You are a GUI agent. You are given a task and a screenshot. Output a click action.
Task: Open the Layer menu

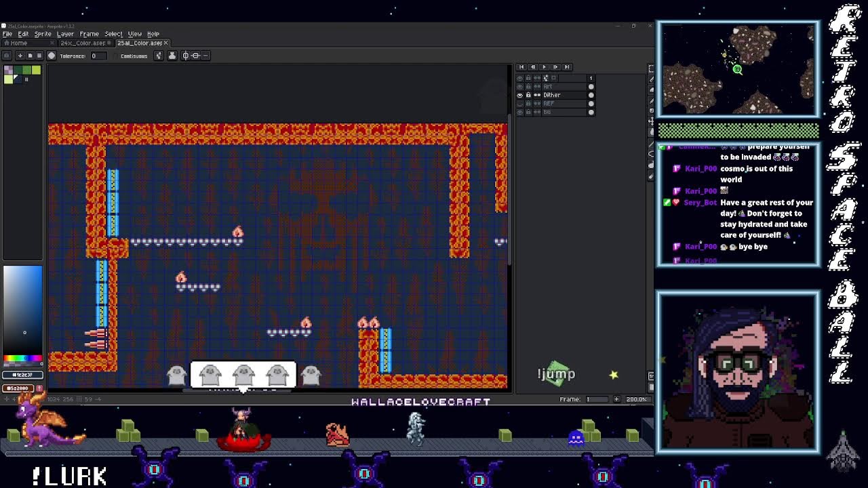65,34
